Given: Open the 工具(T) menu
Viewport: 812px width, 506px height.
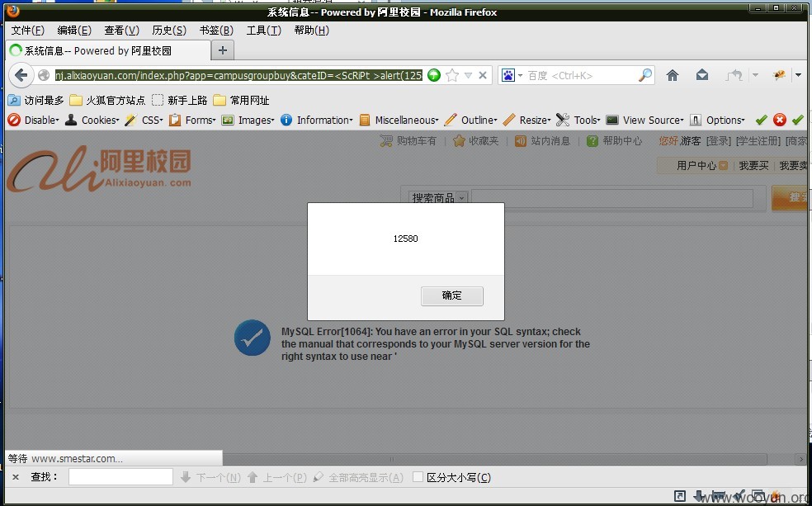Looking at the screenshot, I should pos(263,31).
